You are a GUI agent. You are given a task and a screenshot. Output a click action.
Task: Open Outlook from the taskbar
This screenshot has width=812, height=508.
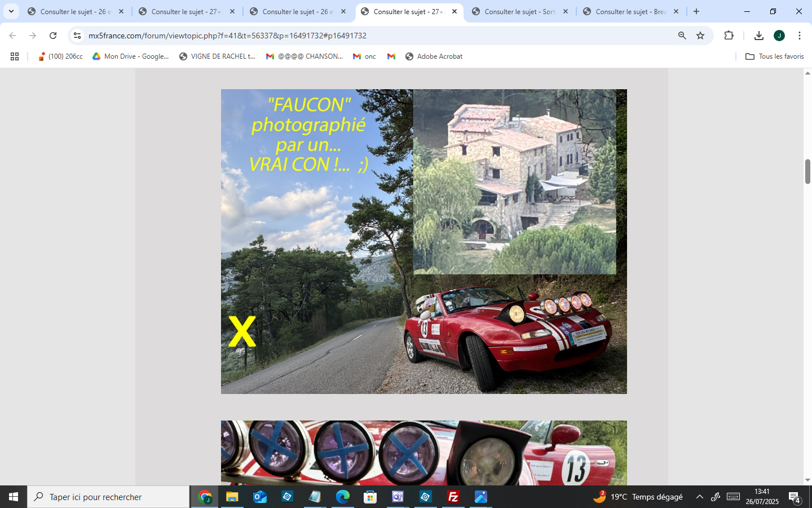tap(259, 497)
